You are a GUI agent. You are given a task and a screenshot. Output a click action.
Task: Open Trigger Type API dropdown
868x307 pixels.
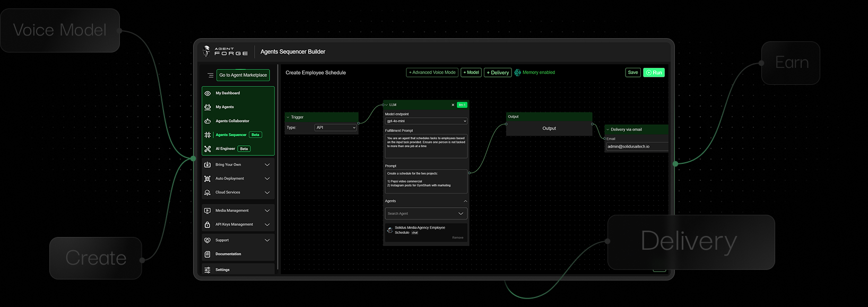click(336, 128)
